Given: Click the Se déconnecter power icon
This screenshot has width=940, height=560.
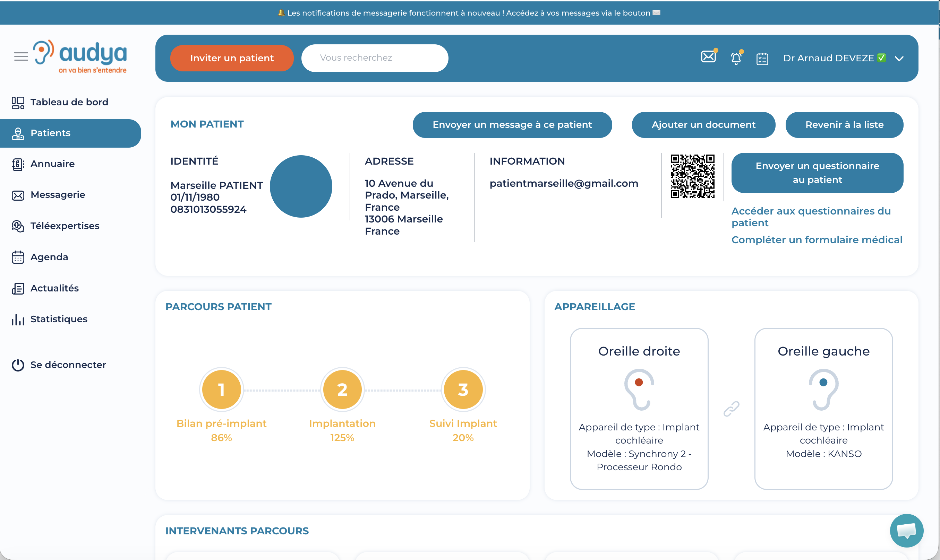Looking at the screenshot, I should pos(18,365).
